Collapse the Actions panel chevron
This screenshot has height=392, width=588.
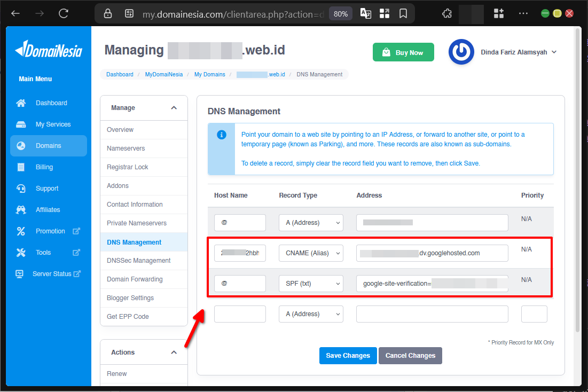(174, 352)
